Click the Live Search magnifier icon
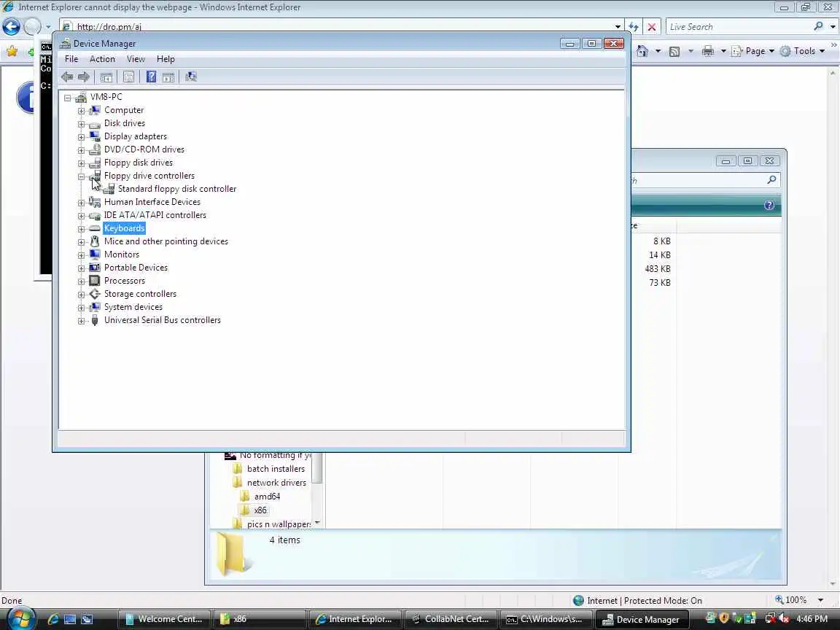Viewport: 840px width, 630px height. click(818, 26)
